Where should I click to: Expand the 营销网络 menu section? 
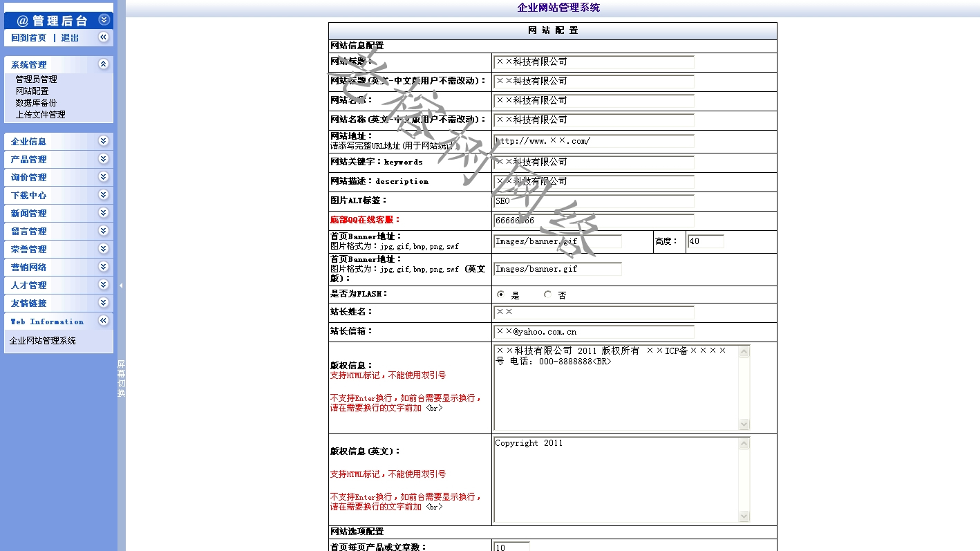tap(104, 267)
